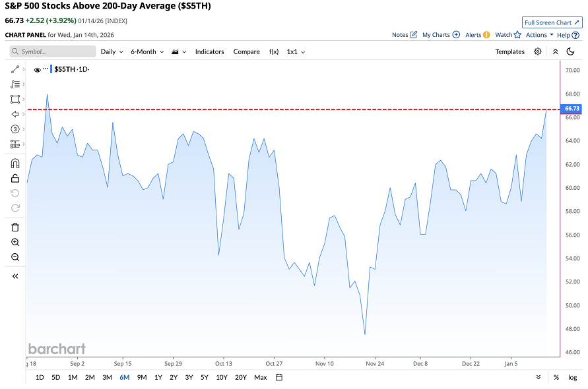Open the Fibonacci and text annotations tool

click(15, 84)
